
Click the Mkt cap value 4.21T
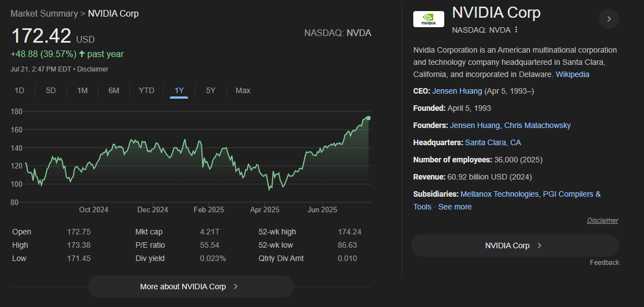click(x=210, y=232)
